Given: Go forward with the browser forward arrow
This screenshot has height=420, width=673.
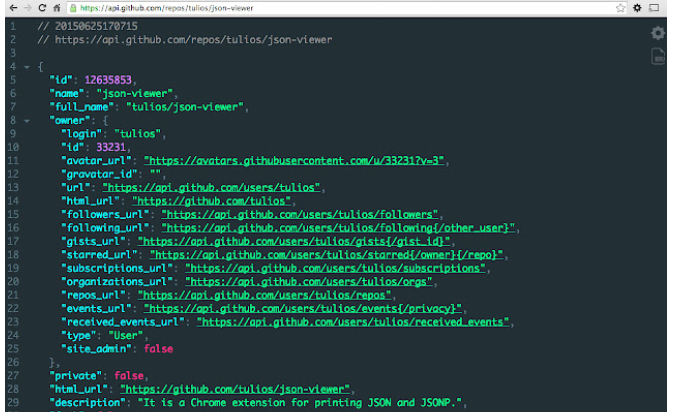Looking at the screenshot, I should (x=28, y=8).
